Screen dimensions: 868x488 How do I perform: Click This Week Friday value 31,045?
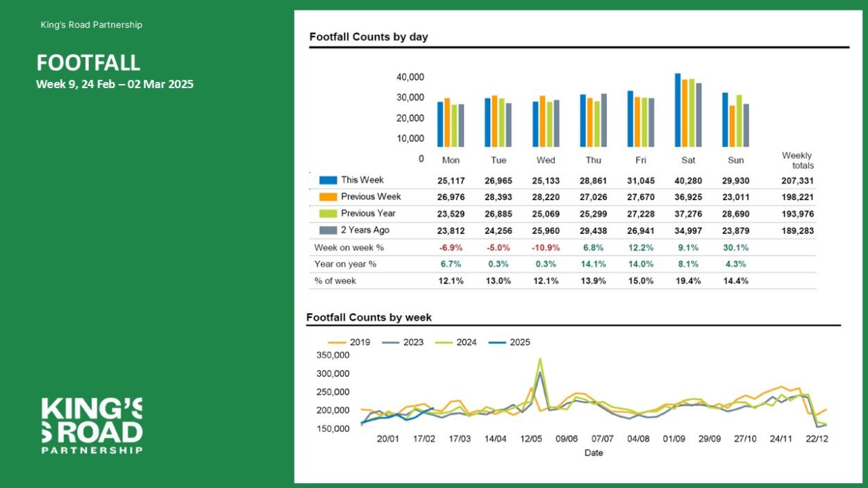click(x=640, y=180)
